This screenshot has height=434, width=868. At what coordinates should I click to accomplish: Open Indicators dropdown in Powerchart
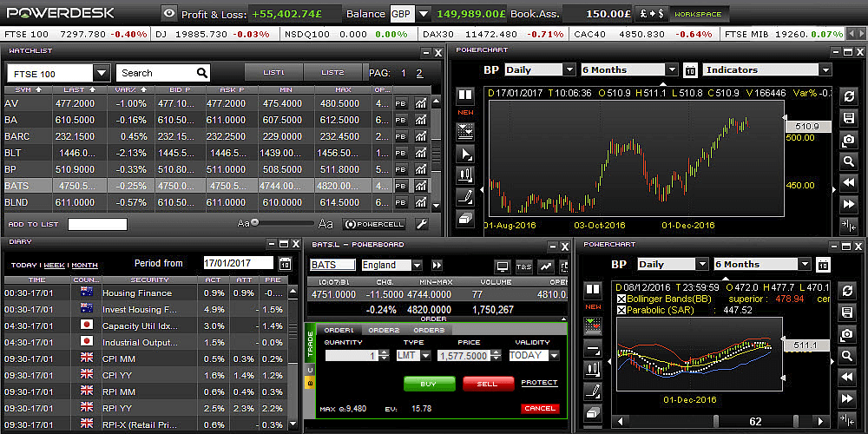tap(825, 70)
